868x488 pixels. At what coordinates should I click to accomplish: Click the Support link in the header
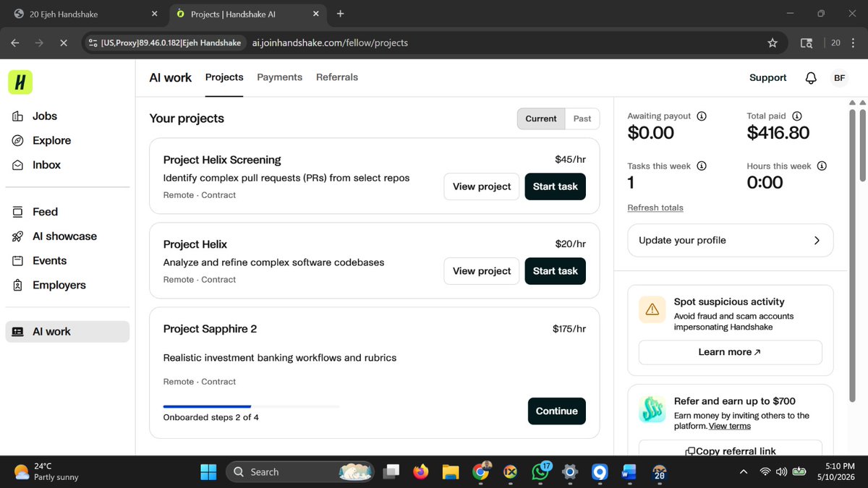pyautogui.click(x=767, y=78)
